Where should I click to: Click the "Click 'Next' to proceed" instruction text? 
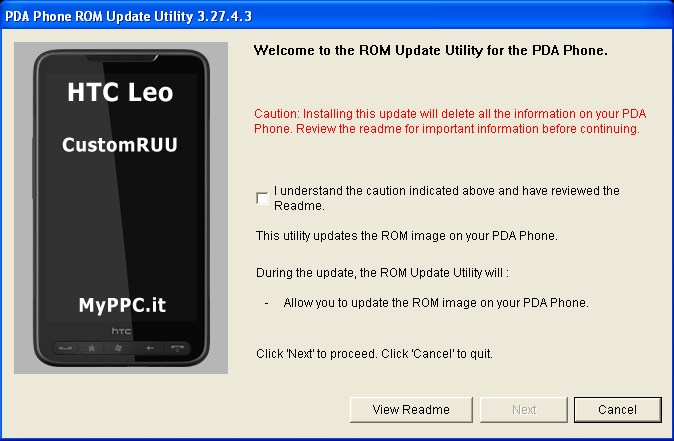pyautogui.click(x=374, y=354)
